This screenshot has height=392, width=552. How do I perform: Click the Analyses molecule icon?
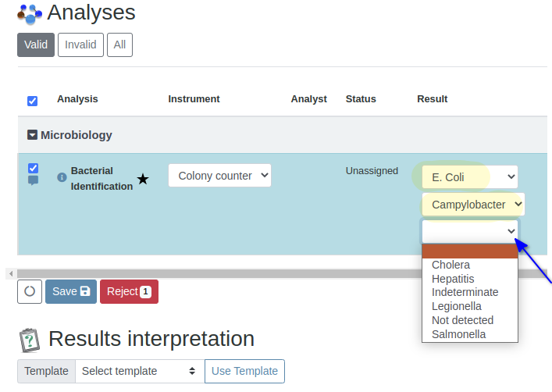[30, 13]
